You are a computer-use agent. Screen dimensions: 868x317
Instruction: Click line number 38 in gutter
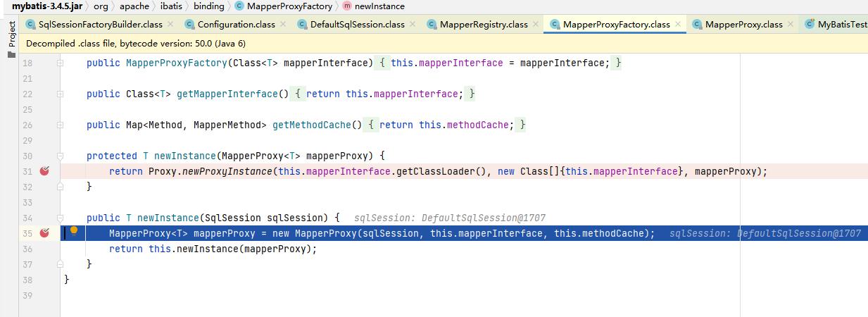[28, 280]
